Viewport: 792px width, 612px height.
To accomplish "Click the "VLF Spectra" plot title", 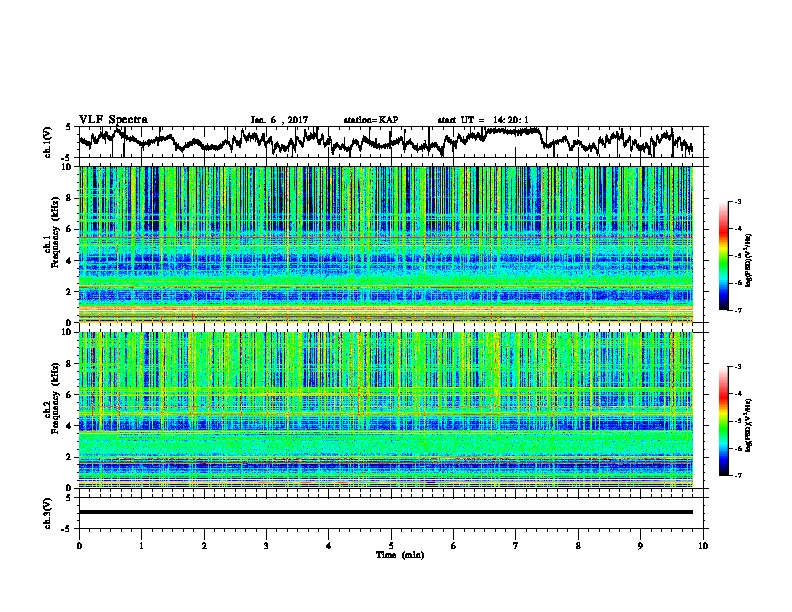I will pyautogui.click(x=113, y=120).
